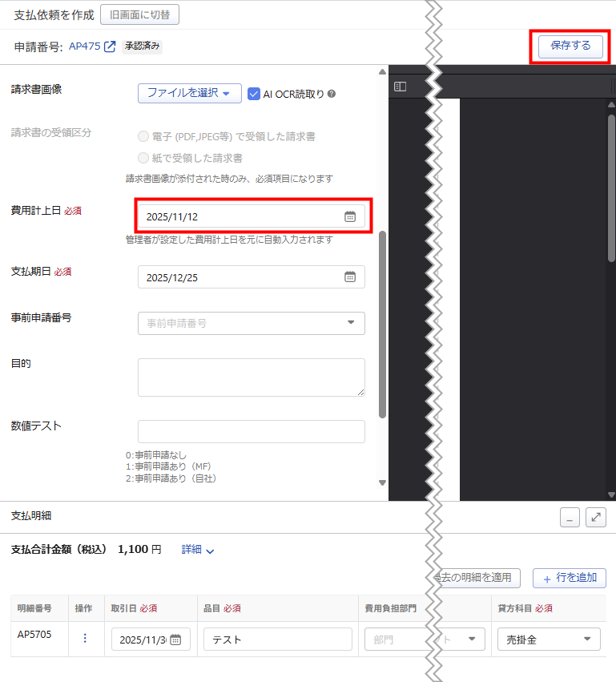Open external link icon beside AP475

point(111,46)
